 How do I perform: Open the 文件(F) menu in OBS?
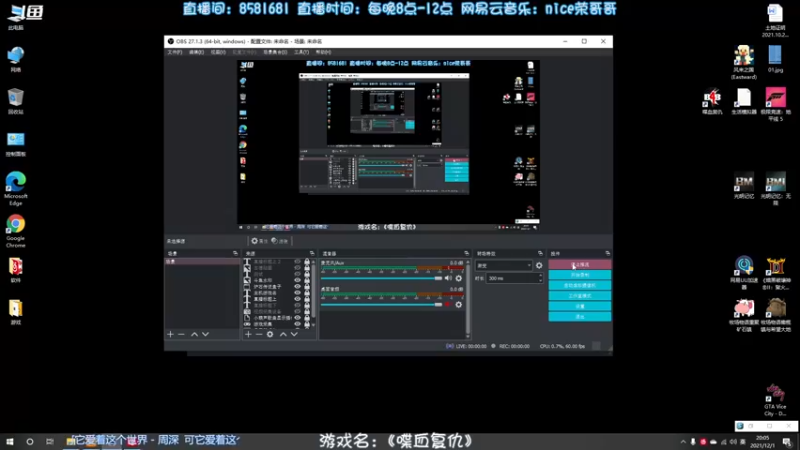click(x=174, y=52)
